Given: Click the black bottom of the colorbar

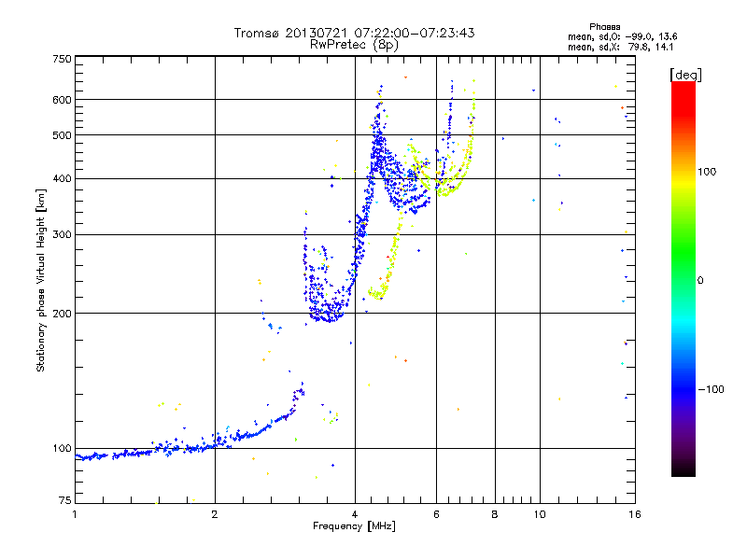Looking at the screenshot, I should point(684,469).
